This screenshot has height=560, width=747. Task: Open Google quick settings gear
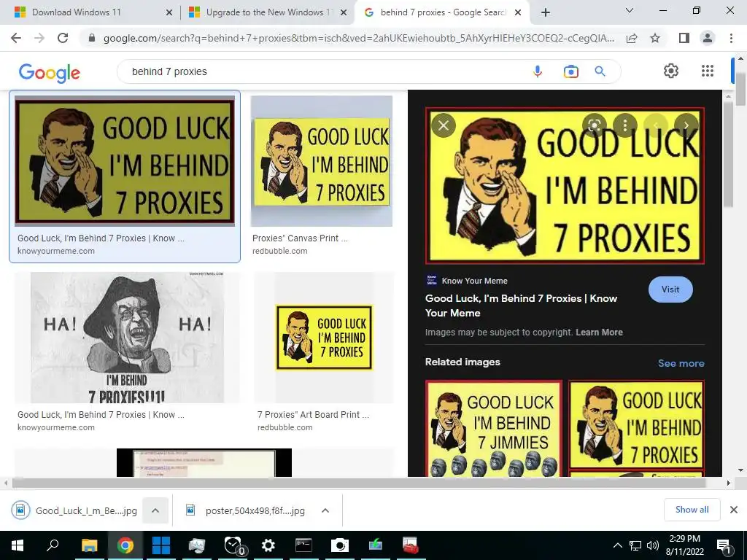pyautogui.click(x=671, y=71)
